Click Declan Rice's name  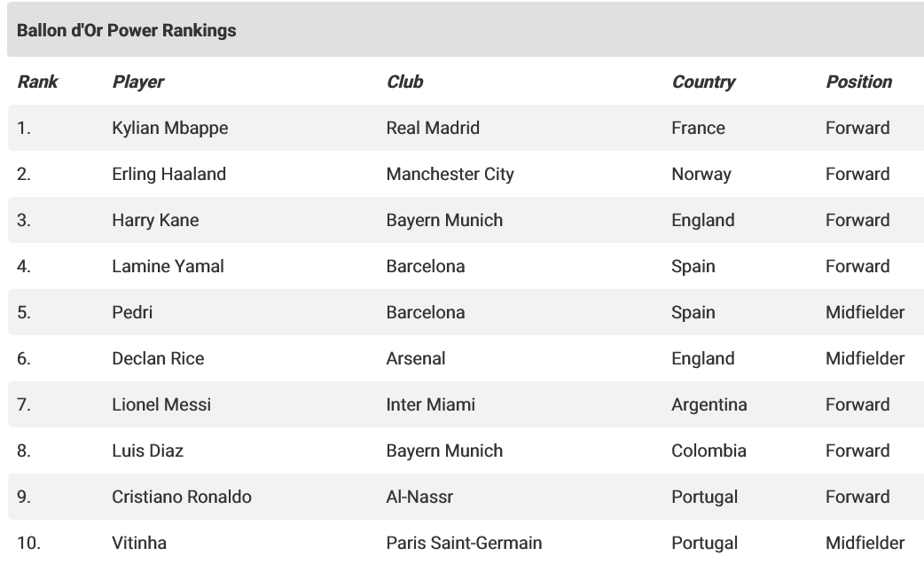158,358
